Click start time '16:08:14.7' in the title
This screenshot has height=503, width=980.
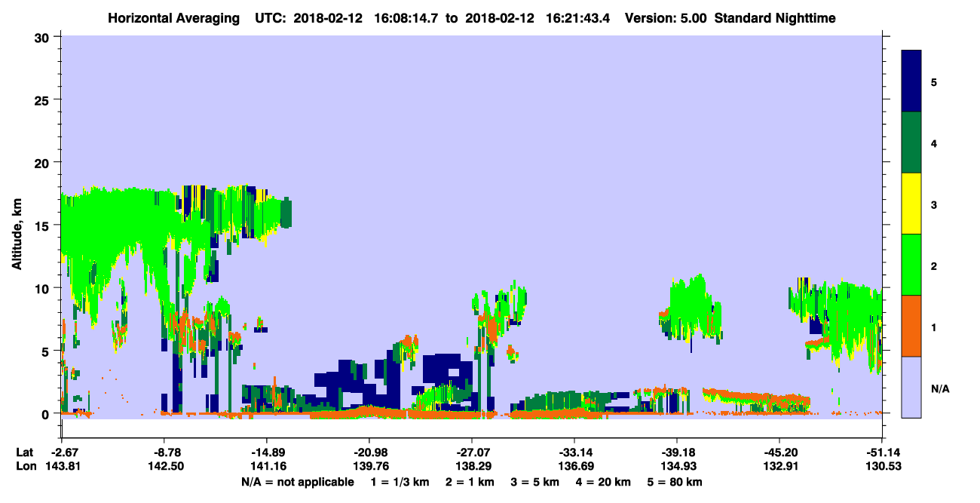tap(406, 18)
